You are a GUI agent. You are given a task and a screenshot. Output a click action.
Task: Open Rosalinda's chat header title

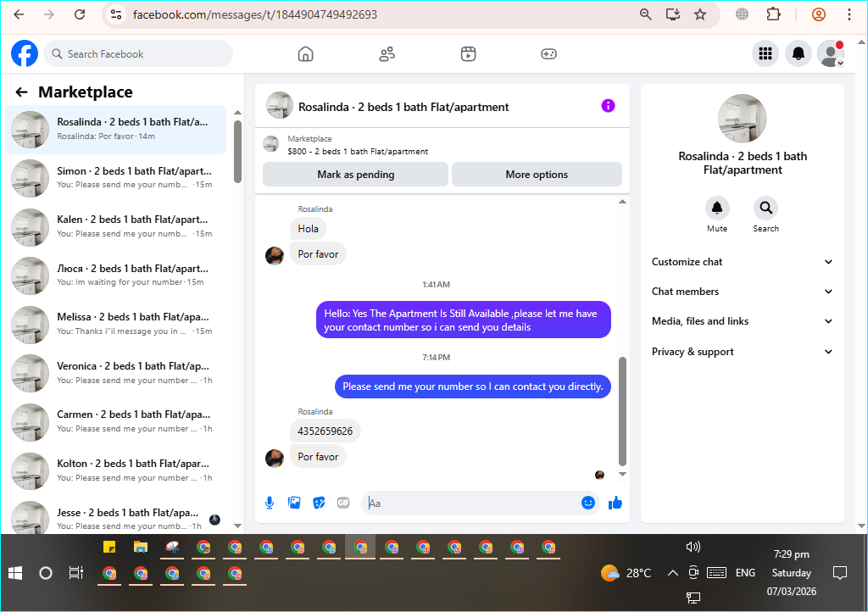tap(403, 107)
